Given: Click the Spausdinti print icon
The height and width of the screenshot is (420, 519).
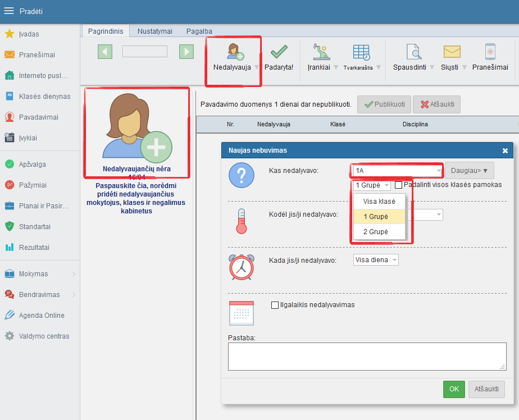Looking at the screenshot, I should click(x=413, y=52).
